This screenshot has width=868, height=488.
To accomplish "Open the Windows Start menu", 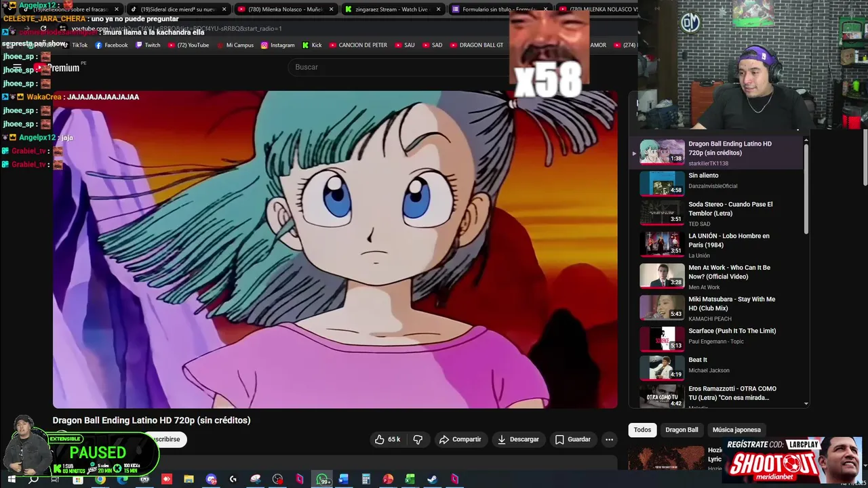I will click(x=12, y=479).
